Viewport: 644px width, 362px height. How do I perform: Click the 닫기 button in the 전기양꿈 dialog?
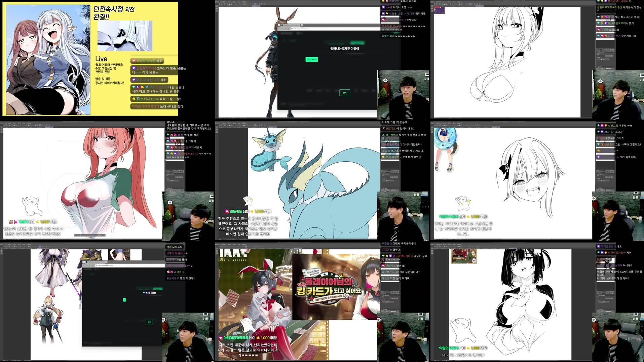149,322
